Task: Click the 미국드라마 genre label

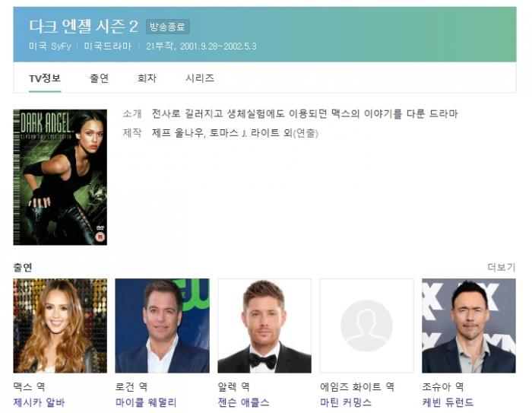Action: coord(108,46)
